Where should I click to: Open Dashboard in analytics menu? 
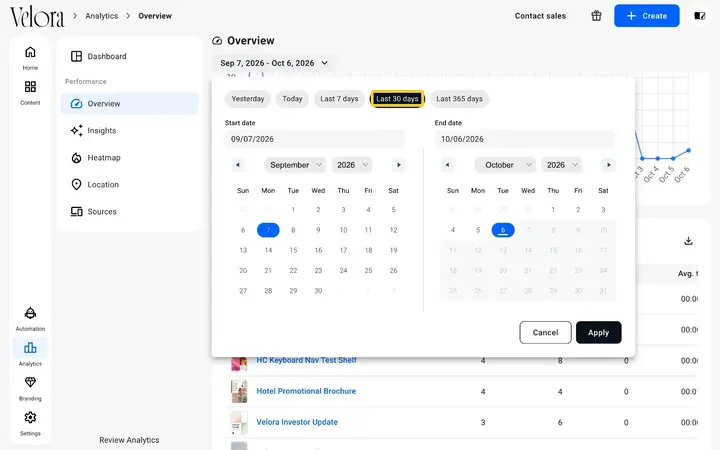[129, 56]
